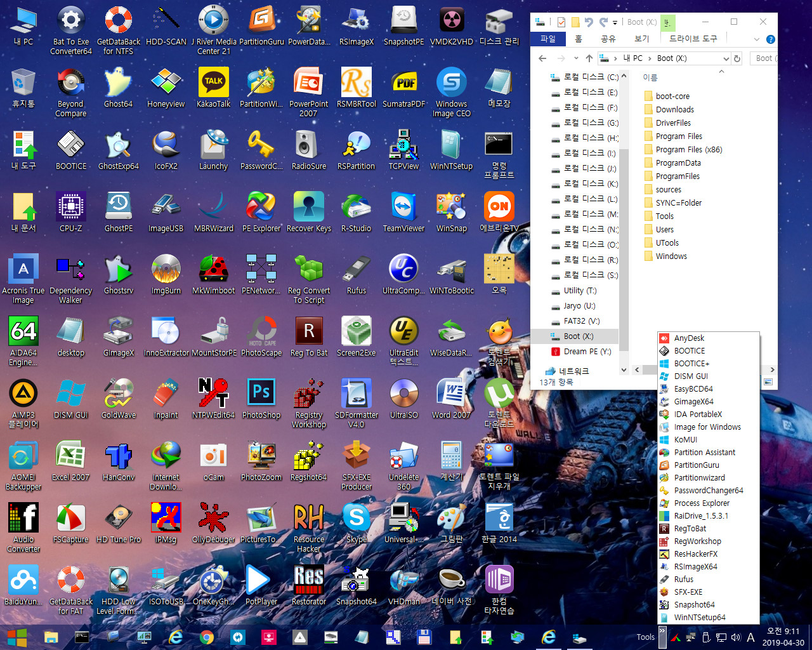This screenshot has width=812, height=650.
Task: Select 네트워크 in the navigation pane
Action: tap(567, 371)
